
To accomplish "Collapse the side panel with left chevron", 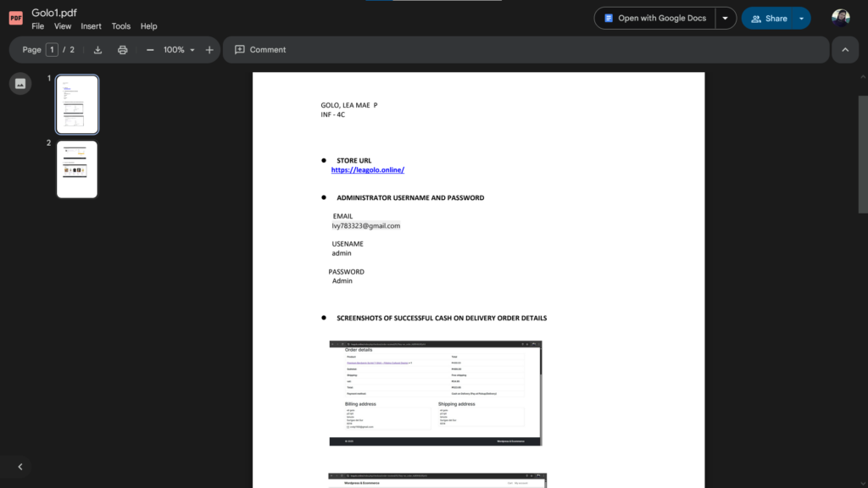I will coord(20,466).
